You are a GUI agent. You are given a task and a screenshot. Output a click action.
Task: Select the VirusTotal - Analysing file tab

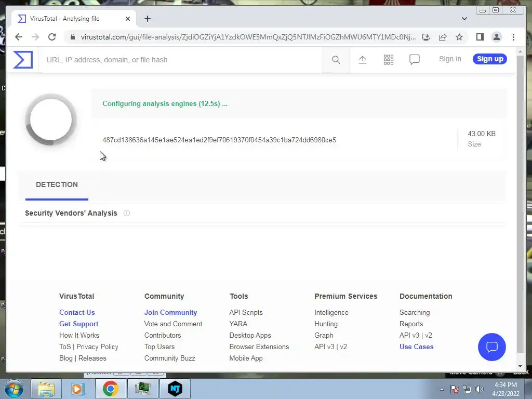click(74, 19)
